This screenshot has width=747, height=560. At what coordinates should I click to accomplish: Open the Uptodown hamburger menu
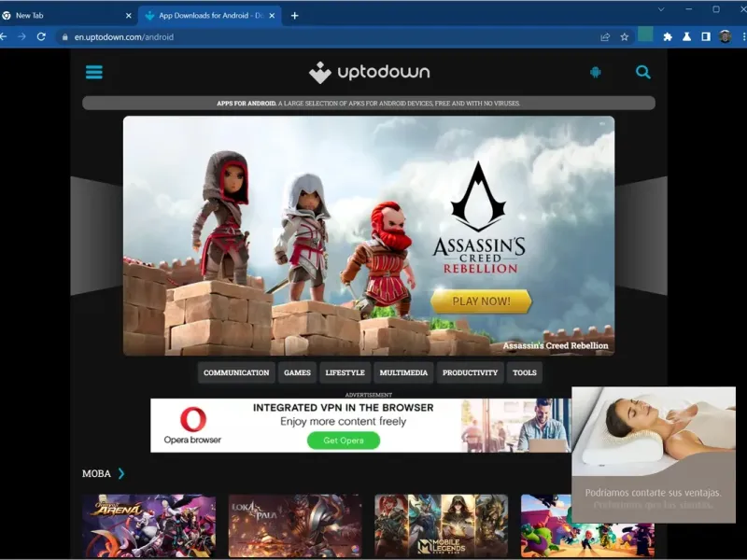pos(94,73)
